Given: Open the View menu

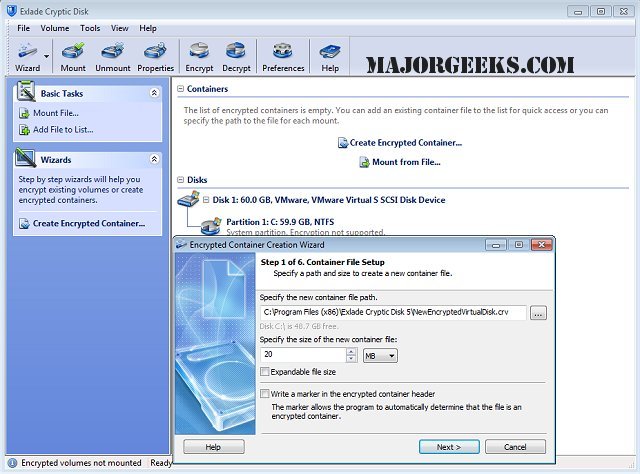Looking at the screenshot, I should (120, 28).
